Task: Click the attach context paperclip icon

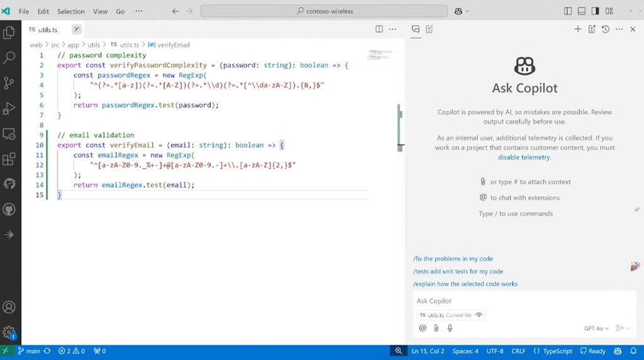Action: pyautogui.click(x=436, y=328)
